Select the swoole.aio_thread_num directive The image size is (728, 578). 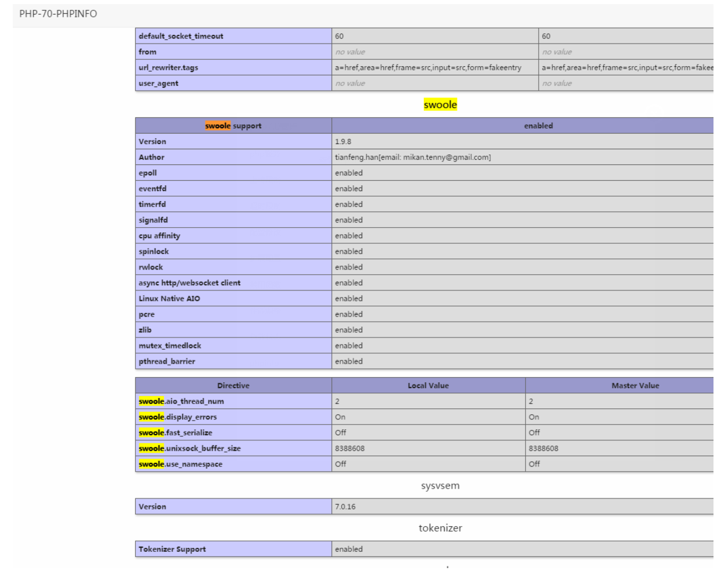coord(181,401)
